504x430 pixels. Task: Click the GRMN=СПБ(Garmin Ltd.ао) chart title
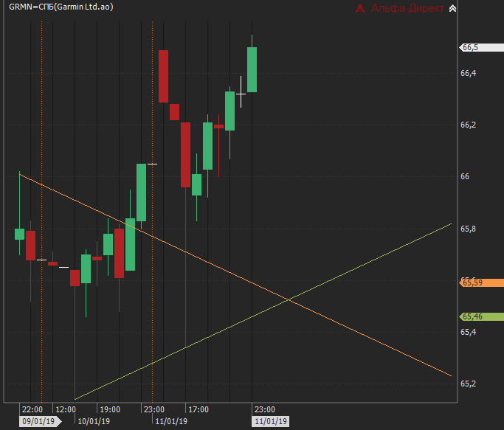61,7
